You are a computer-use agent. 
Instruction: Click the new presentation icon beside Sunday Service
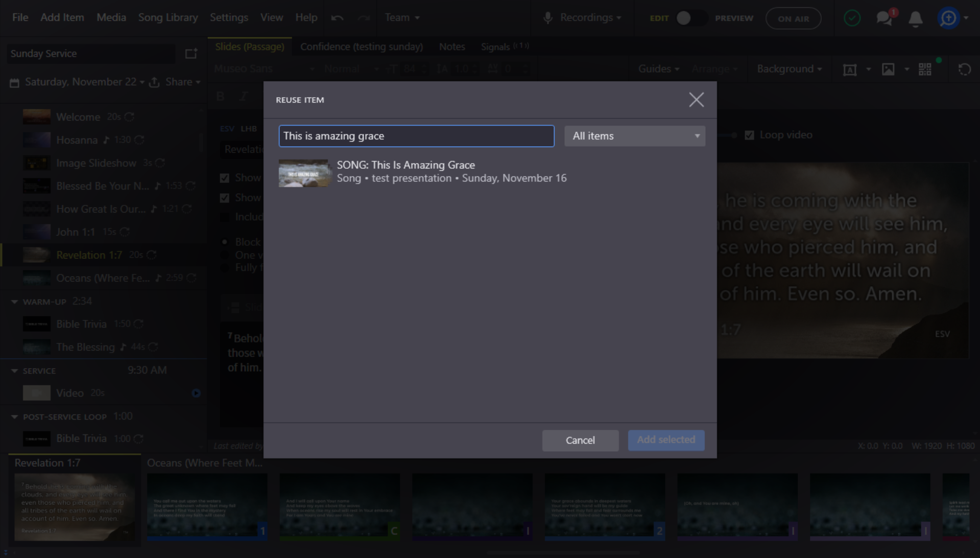(x=191, y=54)
